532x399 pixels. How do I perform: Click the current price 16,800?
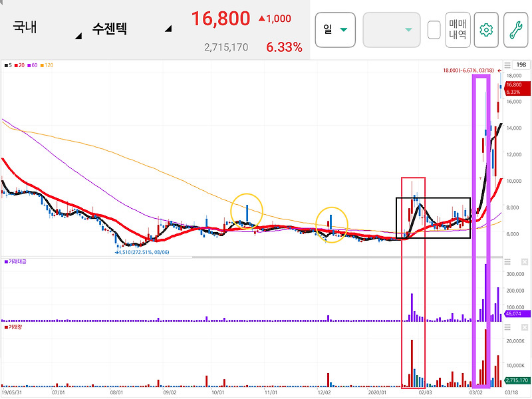221,19
